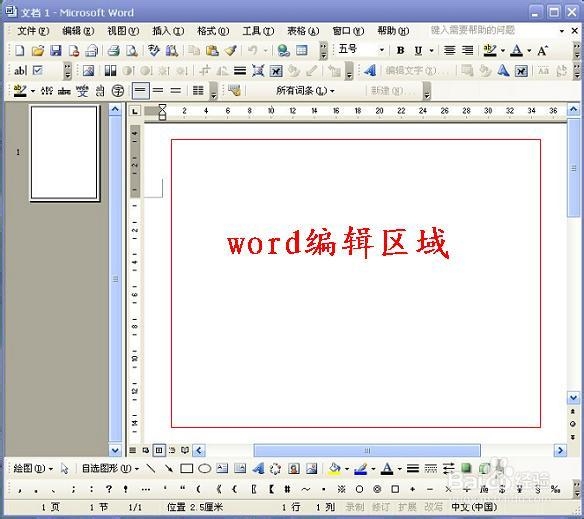Insert a text box from Drawing toolbar
The height and width of the screenshot is (519, 584).
222,468
